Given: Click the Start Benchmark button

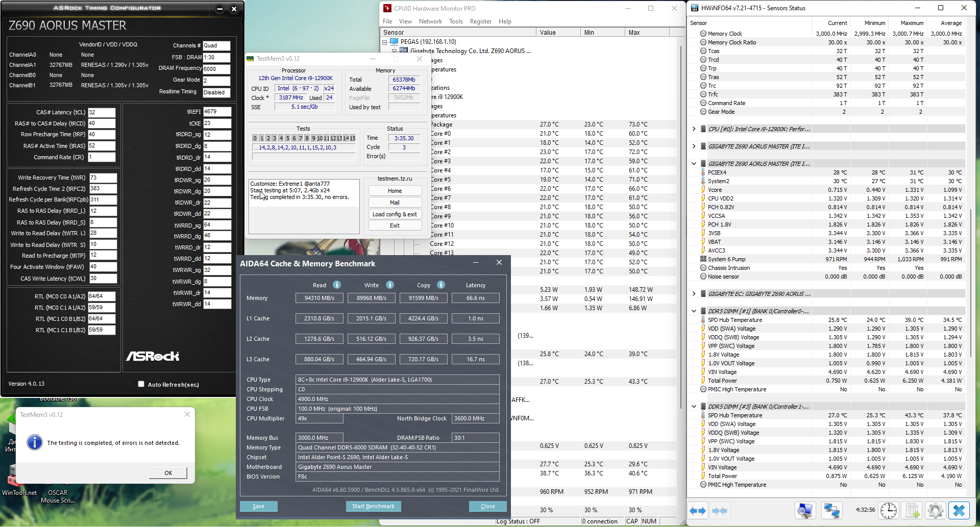Looking at the screenshot, I should click(x=373, y=506).
